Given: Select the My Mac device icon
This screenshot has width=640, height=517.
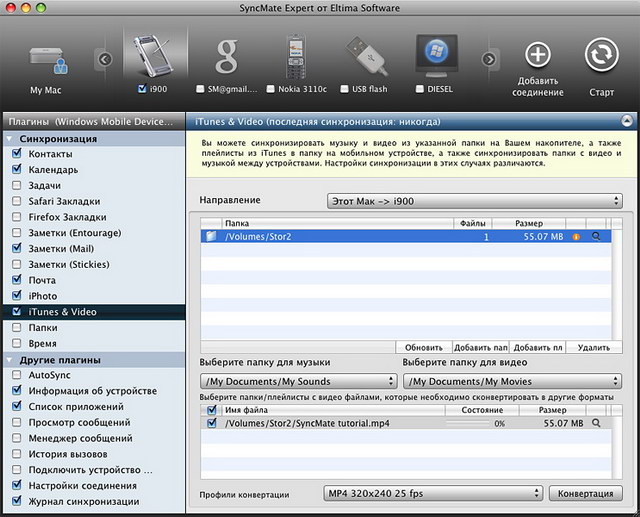Looking at the screenshot, I should tap(48, 62).
